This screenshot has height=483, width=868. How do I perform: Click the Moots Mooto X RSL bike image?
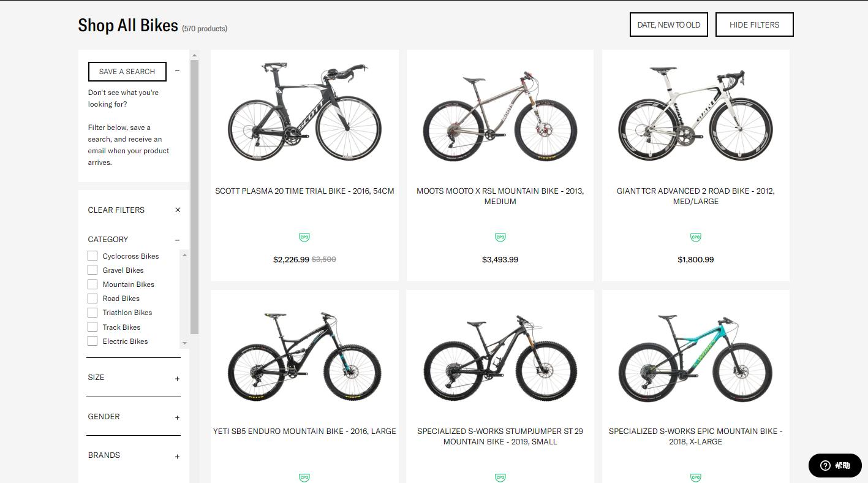coord(500,116)
